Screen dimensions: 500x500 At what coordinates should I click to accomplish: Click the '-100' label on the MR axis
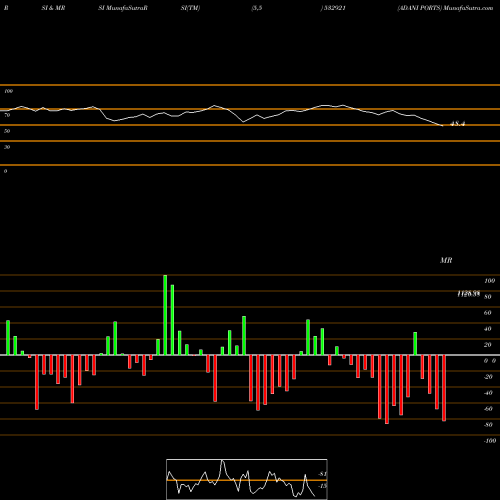(490, 441)
